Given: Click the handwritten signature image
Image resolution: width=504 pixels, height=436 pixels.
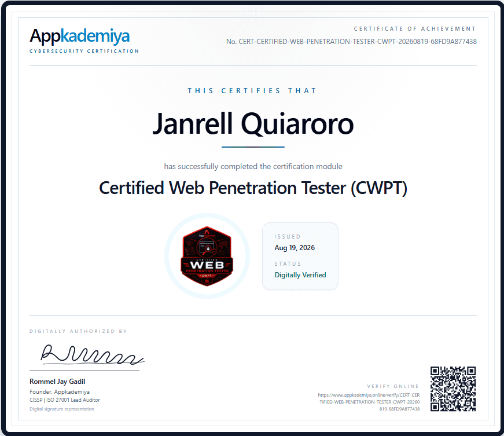Looking at the screenshot, I should 92,355.
